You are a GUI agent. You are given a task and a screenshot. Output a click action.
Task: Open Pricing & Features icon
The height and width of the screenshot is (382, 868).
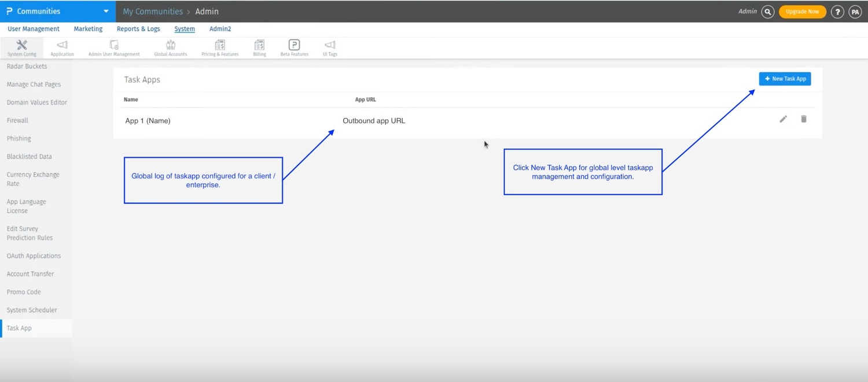click(220, 48)
